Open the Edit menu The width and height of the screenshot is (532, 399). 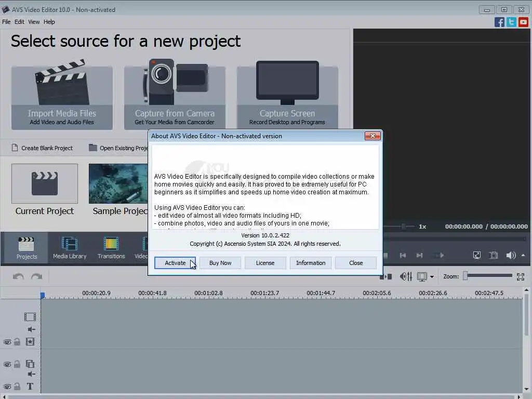pyautogui.click(x=19, y=22)
